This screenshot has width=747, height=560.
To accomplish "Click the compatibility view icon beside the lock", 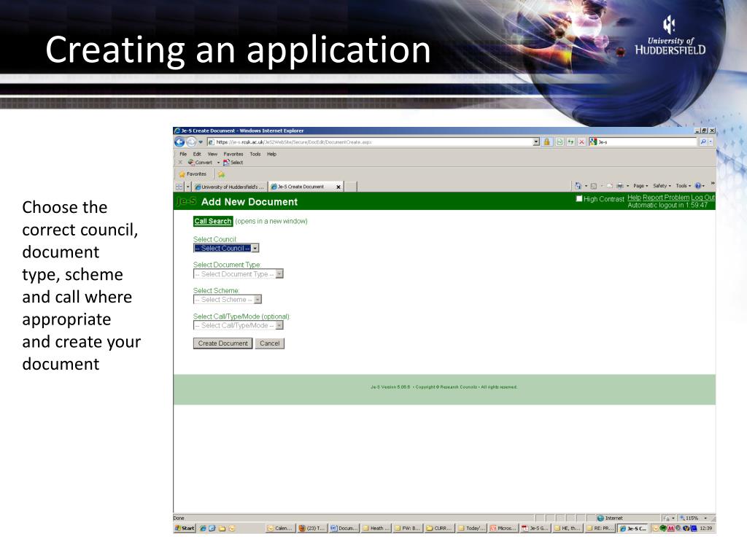I will coord(560,142).
